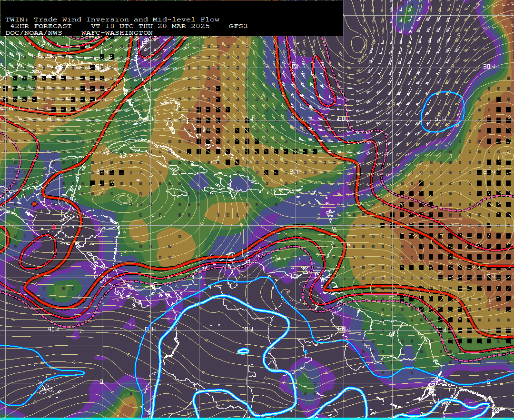Click the 'WAFC-WASHINGTON' label
The height and width of the screenshot is (420, 514).
[x=117, y=33]
